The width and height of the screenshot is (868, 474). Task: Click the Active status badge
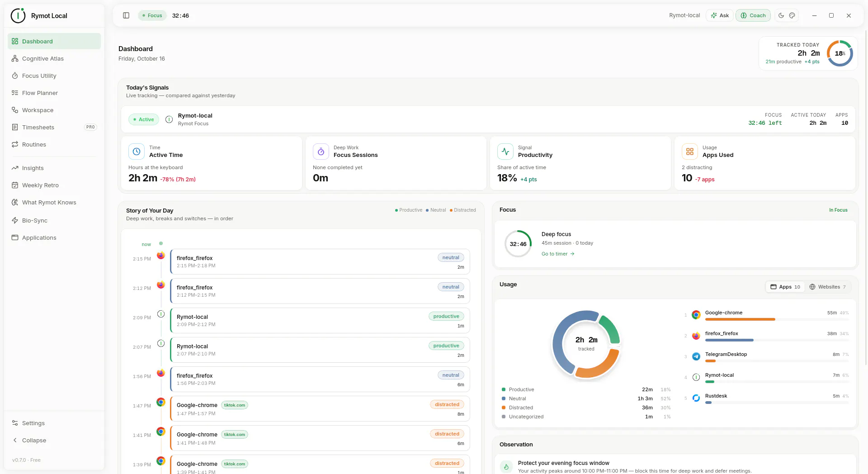(144, 119)
